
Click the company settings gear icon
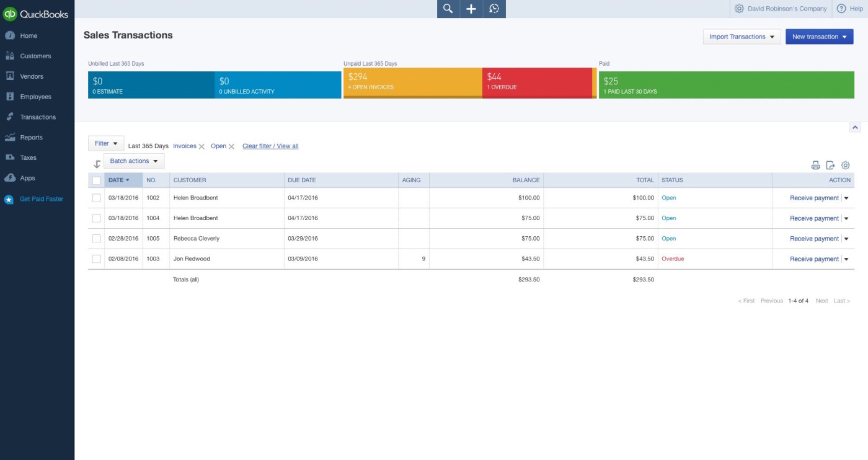[739, 9]
